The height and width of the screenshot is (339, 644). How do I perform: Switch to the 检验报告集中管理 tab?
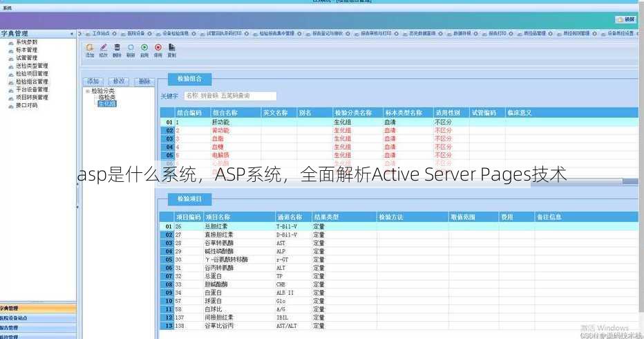coord(277,33)
